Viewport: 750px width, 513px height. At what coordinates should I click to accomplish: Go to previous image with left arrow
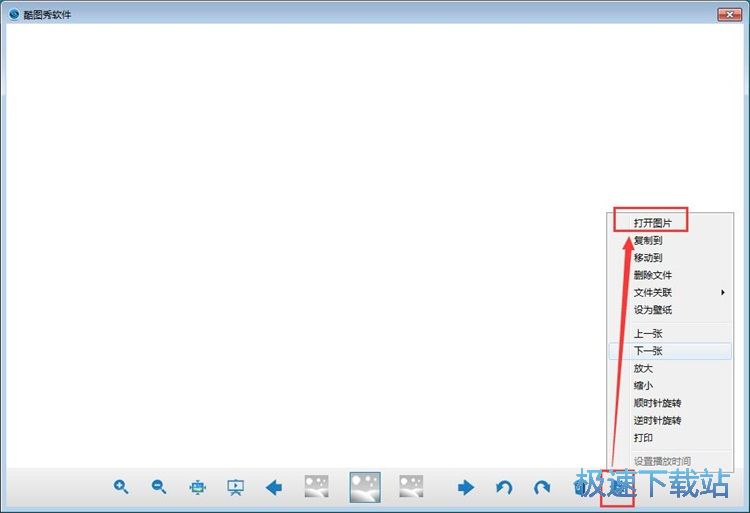point(274,488)
